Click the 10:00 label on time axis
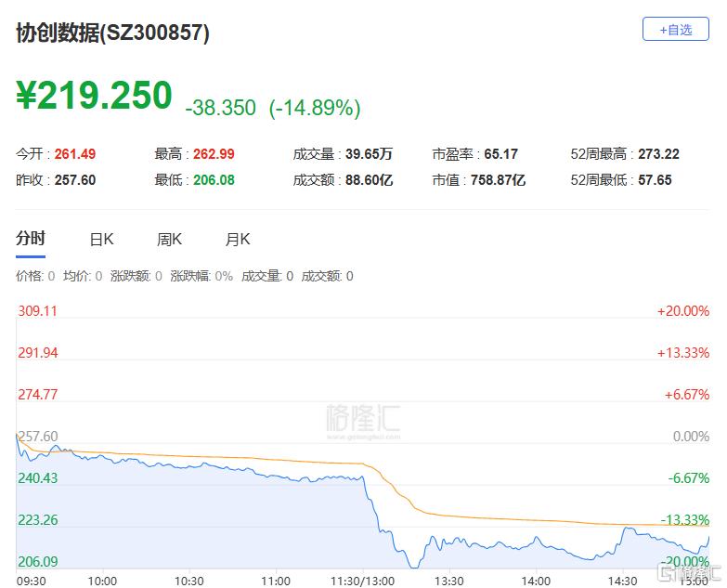This screenshot has height=588, width=727. coord(102,581)
